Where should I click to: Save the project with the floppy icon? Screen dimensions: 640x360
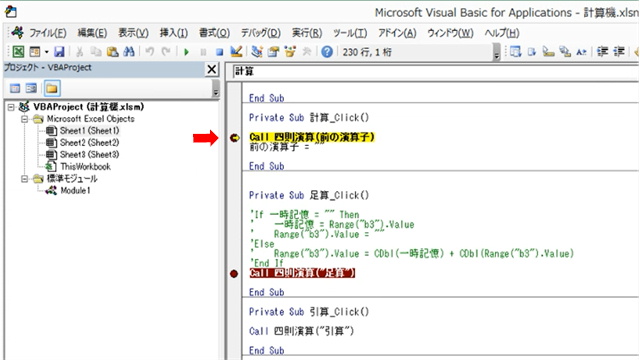coord(60,52)
